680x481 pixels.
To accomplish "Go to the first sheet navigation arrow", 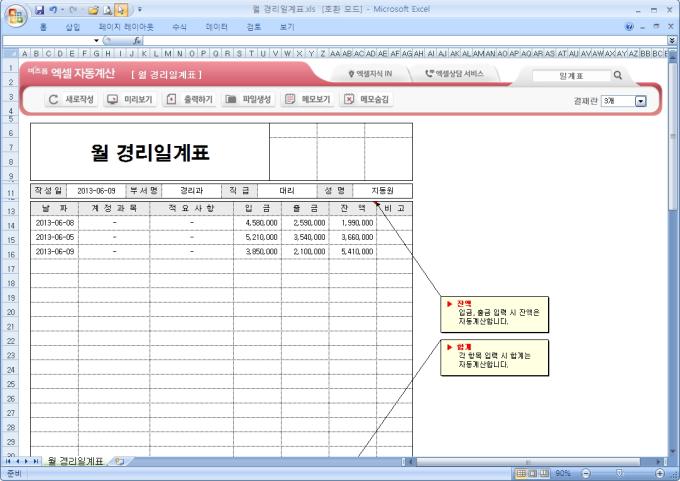I will tap(8, 461).
